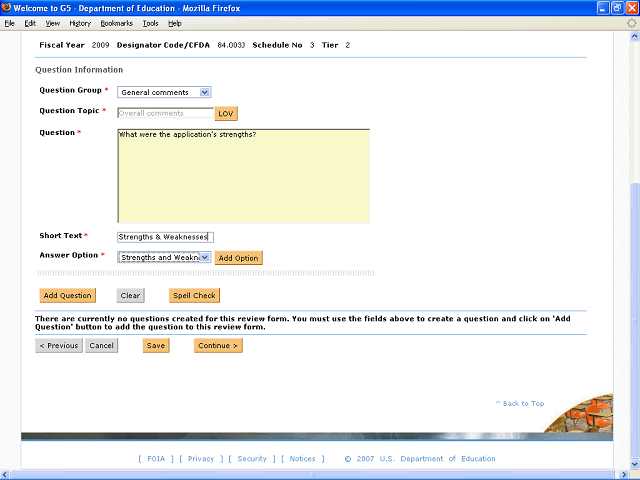This screenshot has width=640, height=480.
Task: Open the Tools menu
Action: coord(150,24)
